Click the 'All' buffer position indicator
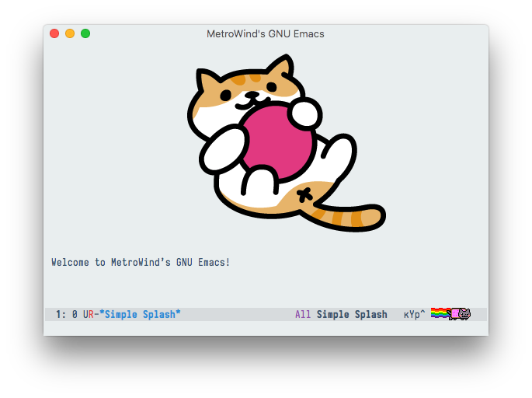 303,315
